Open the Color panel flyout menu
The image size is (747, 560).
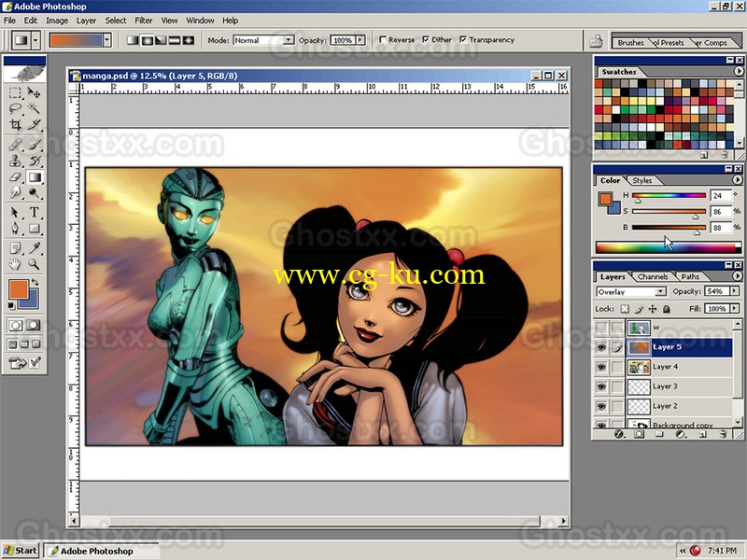coord(738,180)
